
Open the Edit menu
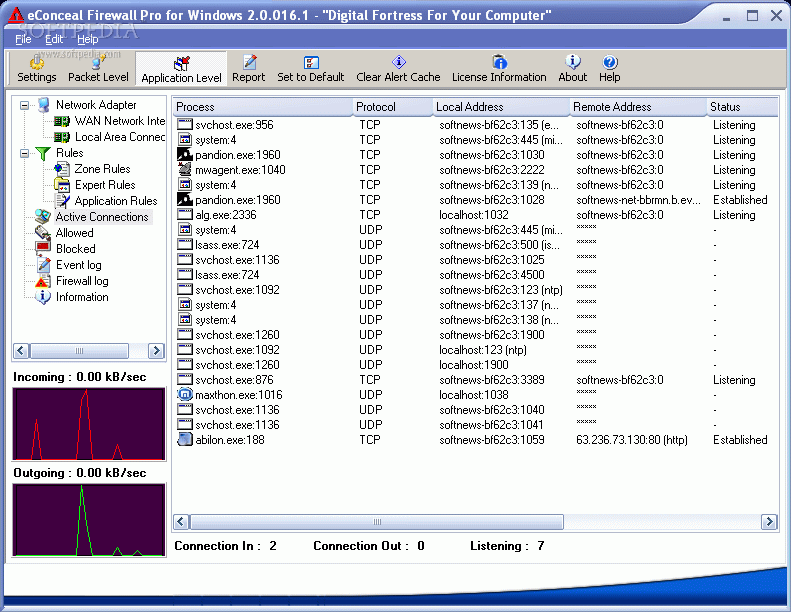[x=54, y=39]
